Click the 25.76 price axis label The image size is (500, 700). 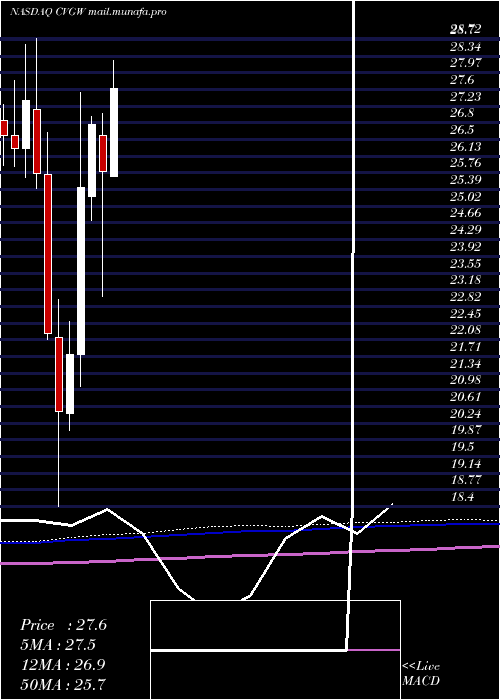(466, 163)
